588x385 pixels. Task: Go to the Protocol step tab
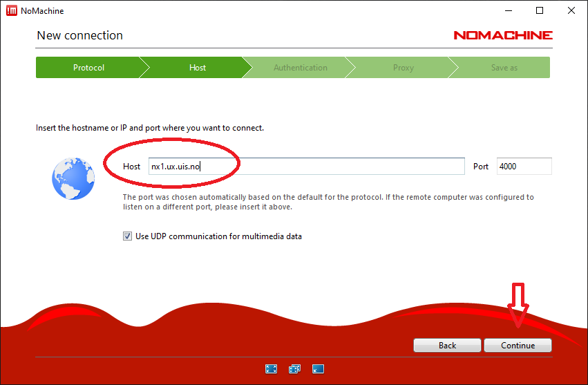88,68
